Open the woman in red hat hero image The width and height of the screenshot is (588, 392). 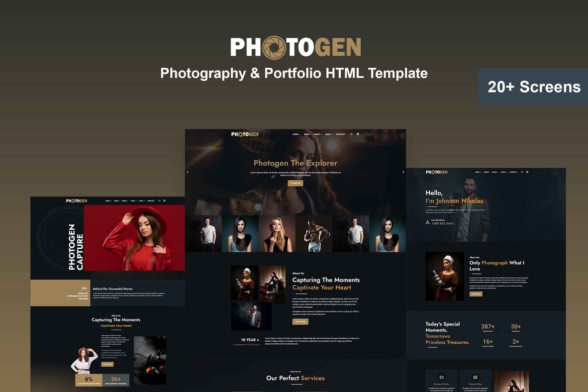(134, 238)
